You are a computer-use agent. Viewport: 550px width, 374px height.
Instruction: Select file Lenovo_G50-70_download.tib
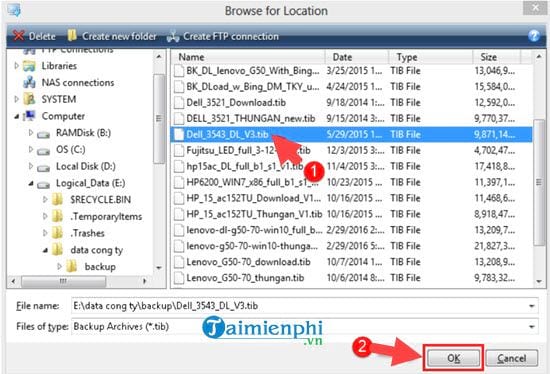click(352, 262)
